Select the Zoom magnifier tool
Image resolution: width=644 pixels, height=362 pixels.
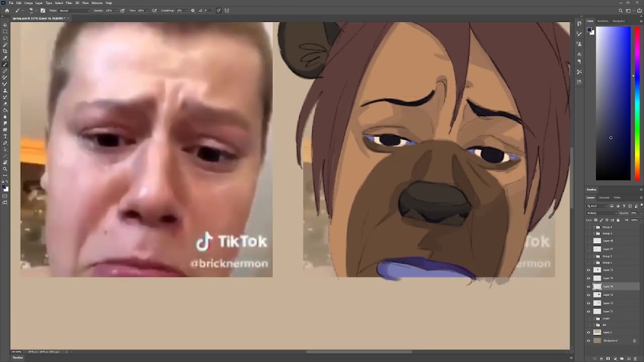click(x=5, y=169)
